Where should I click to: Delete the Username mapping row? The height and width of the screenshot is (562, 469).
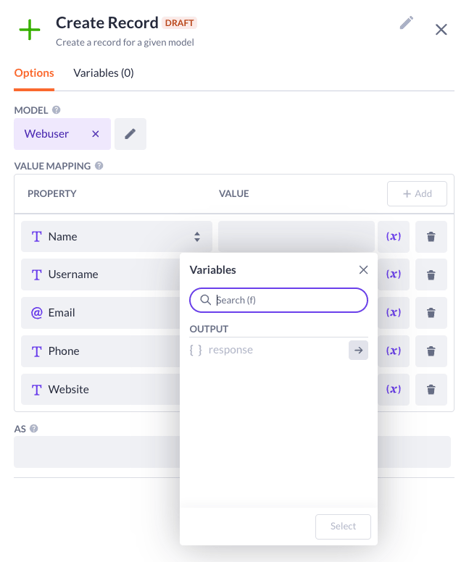click(x=431, y=275)
